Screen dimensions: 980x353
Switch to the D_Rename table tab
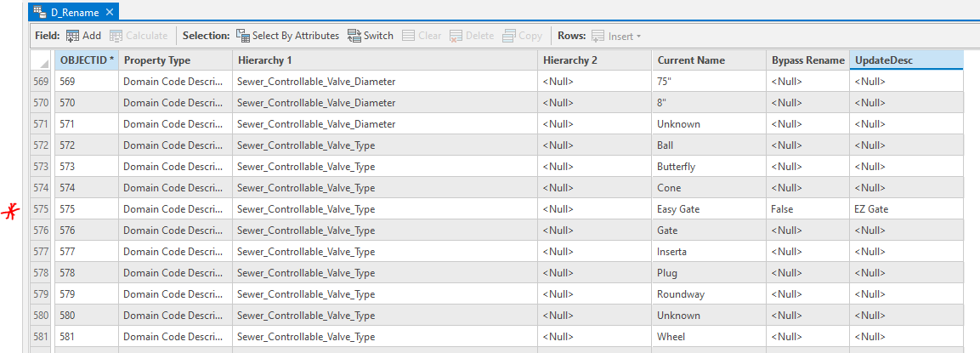click(x=75, y=12)
